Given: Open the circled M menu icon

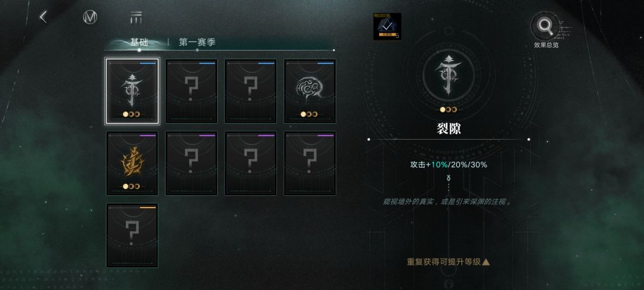Looking at the screenshot, I should pos(90,17).
